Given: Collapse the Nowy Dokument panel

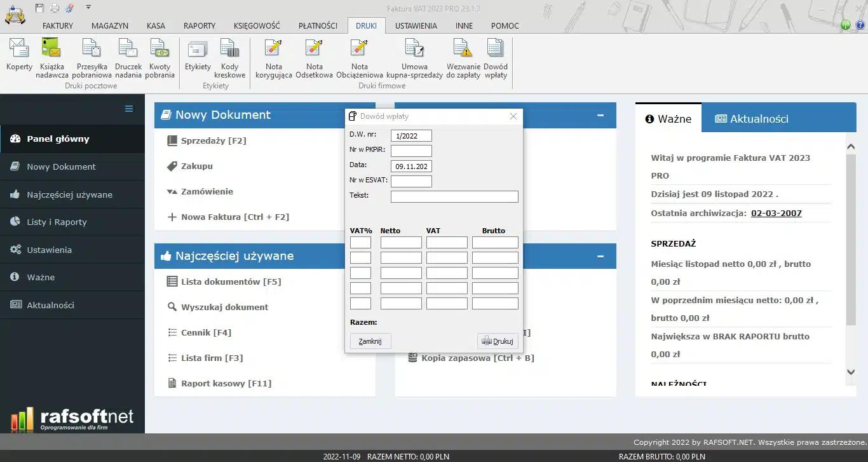Looking at the screenshot, I should pos(600,115).
